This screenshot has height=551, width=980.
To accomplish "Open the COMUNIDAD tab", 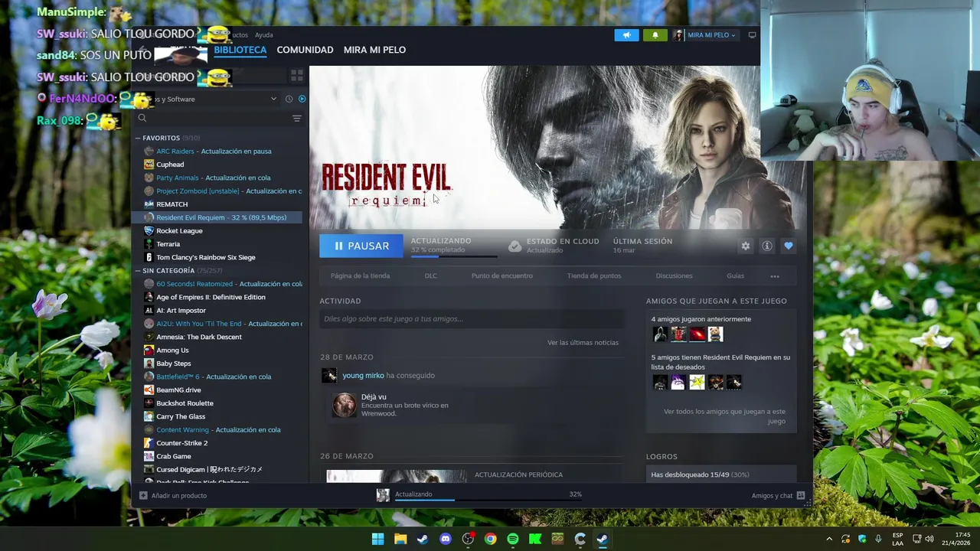I will pos(305,50).
